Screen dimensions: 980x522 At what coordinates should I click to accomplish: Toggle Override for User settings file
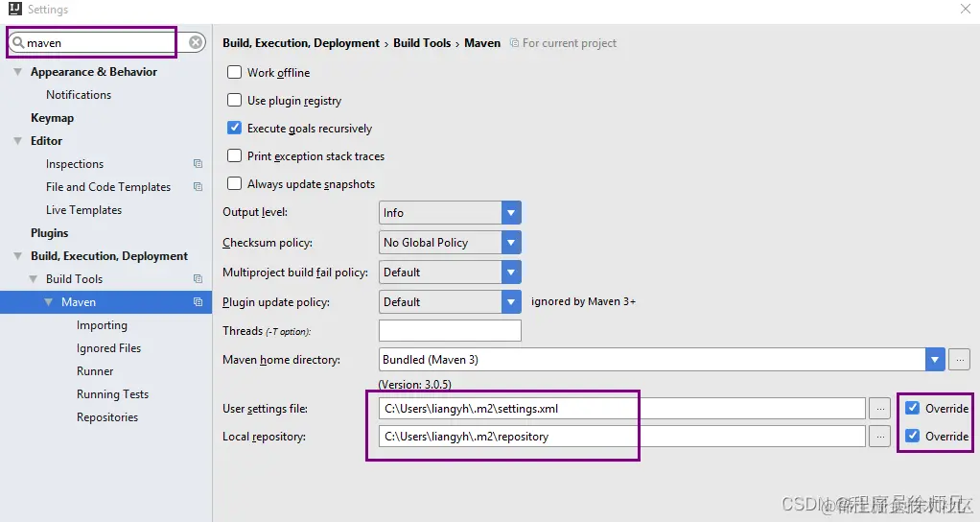tap(913, 408)
